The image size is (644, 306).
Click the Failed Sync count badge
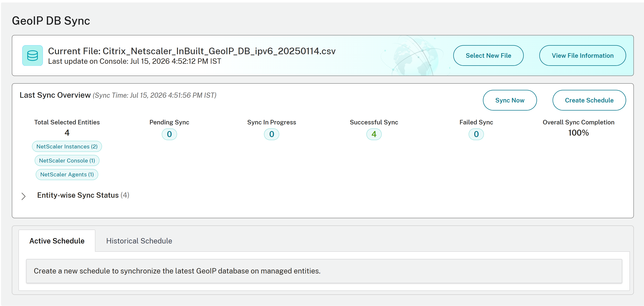476,134
